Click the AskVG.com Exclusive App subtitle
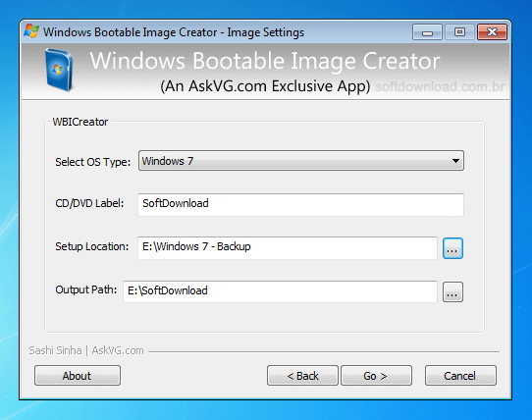Viewport: 532px width, 420px height. coord(265,86)
